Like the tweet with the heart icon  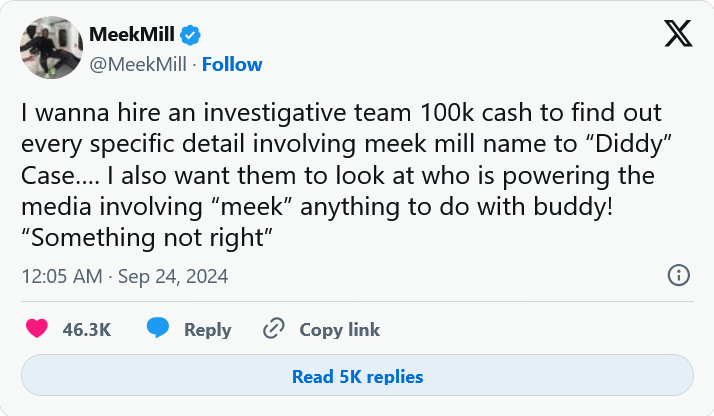pyautogui.click(x=37, y=329)
